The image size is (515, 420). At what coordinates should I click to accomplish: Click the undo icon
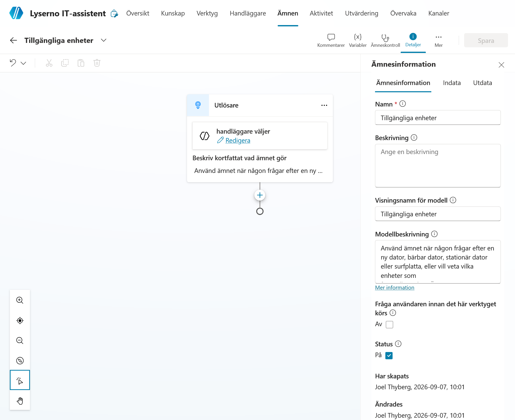coord(13,63)
